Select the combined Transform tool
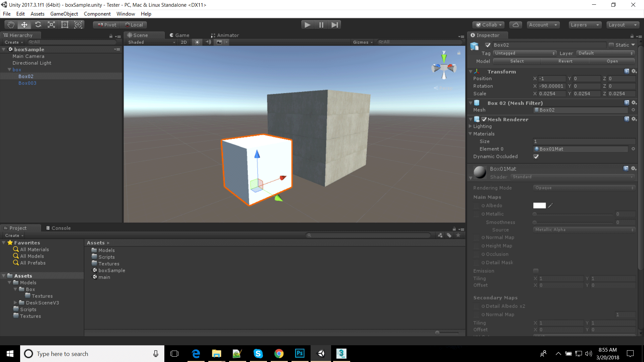 pyautogui.click(x=78, y=24)
